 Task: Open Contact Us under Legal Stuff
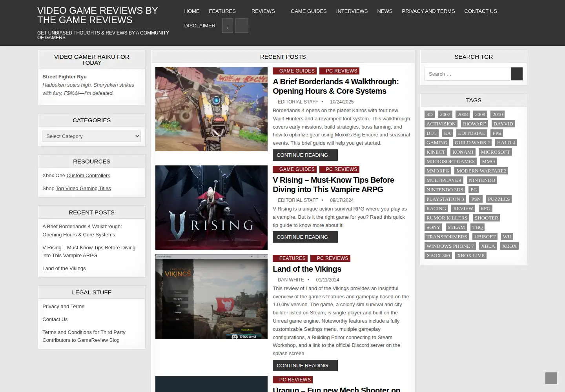pyautogui.click(x=55, y=319)
